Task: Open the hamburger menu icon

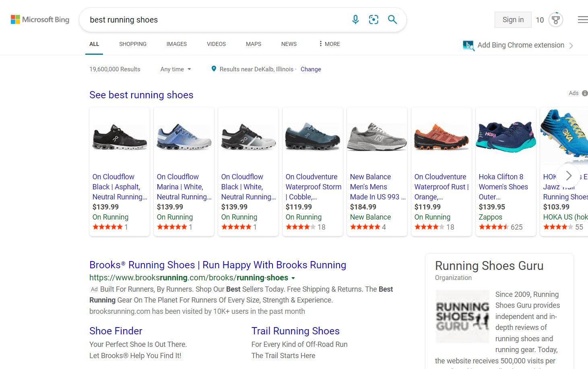Action: 582,19
